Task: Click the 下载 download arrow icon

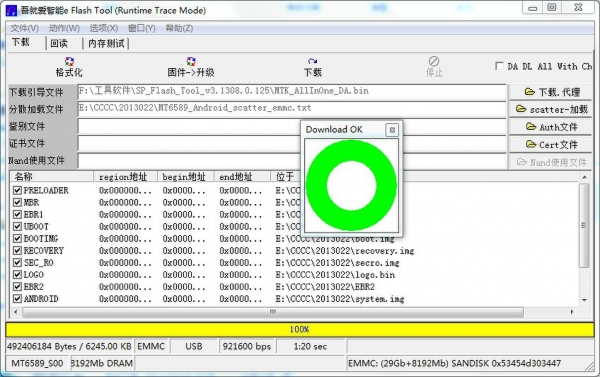Action: [x=313, y=61]
